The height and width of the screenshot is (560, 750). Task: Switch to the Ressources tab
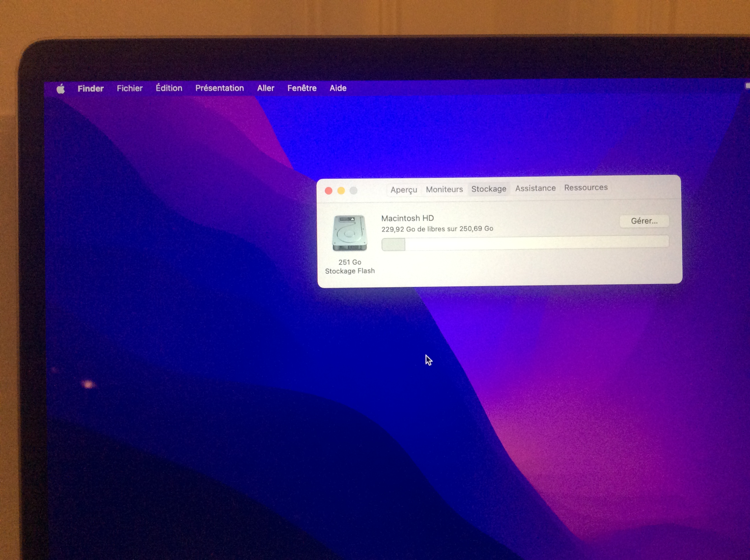[586, 187]
